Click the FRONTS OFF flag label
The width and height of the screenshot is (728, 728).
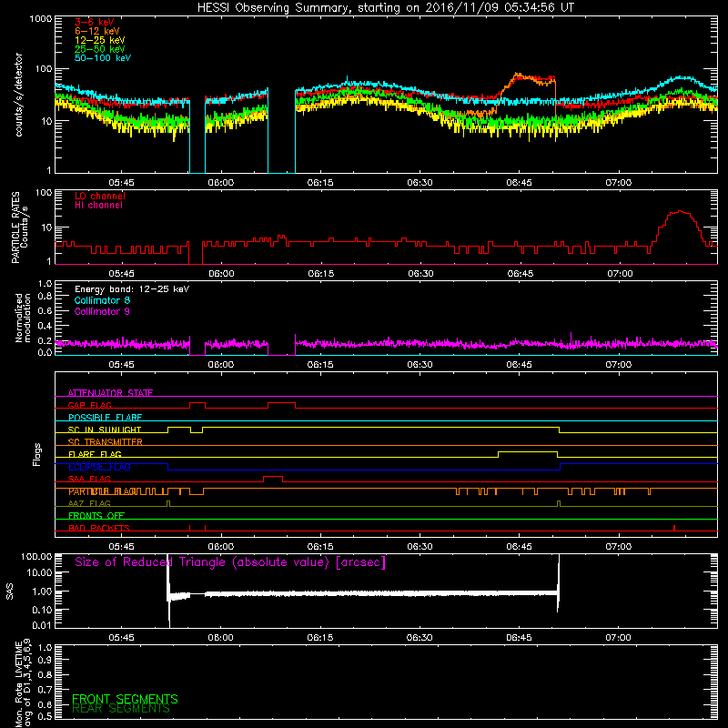pos(96,515)
